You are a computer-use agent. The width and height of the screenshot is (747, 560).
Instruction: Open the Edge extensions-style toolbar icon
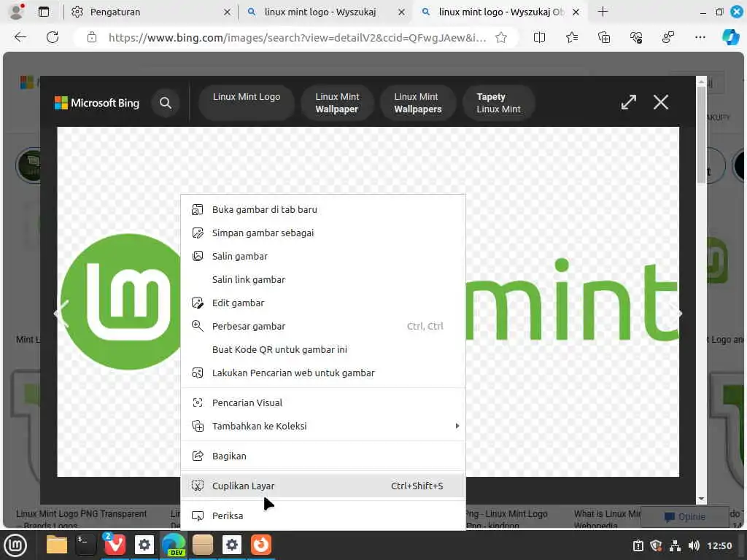(668, 37)
